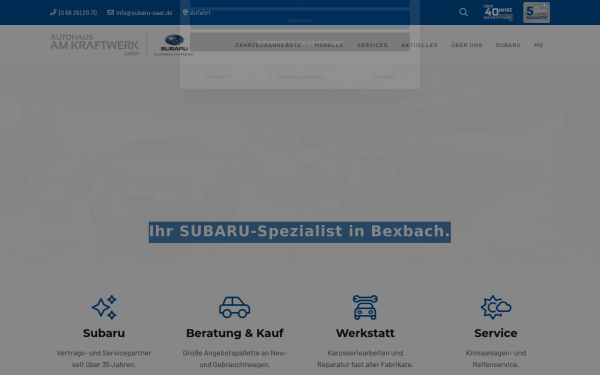Image resolution: width=600 pixels, height=375 pixels.
Task: Click the Beratung & Kauf heading
Action: tap(235, 333)
